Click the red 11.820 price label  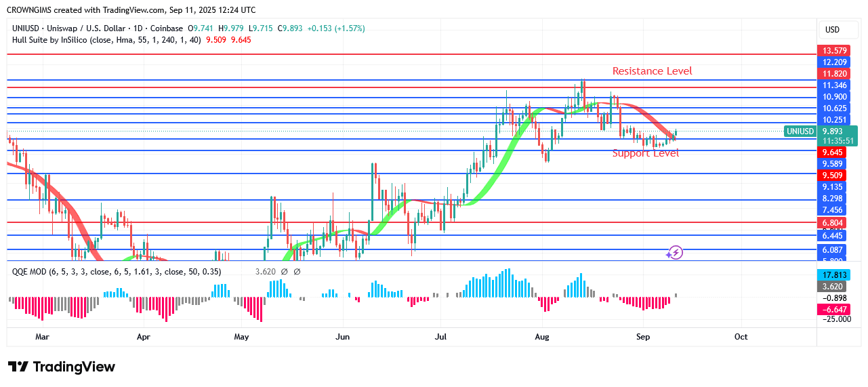click(x=832, y=74)
